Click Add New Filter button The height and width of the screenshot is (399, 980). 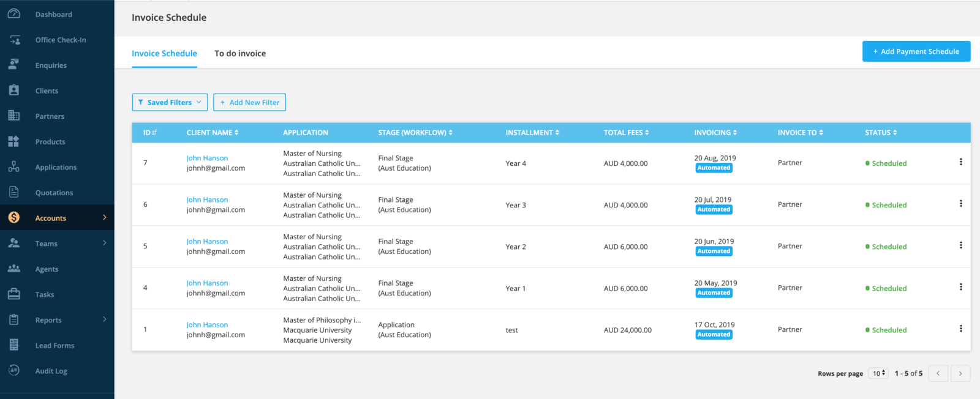[249, 102]
